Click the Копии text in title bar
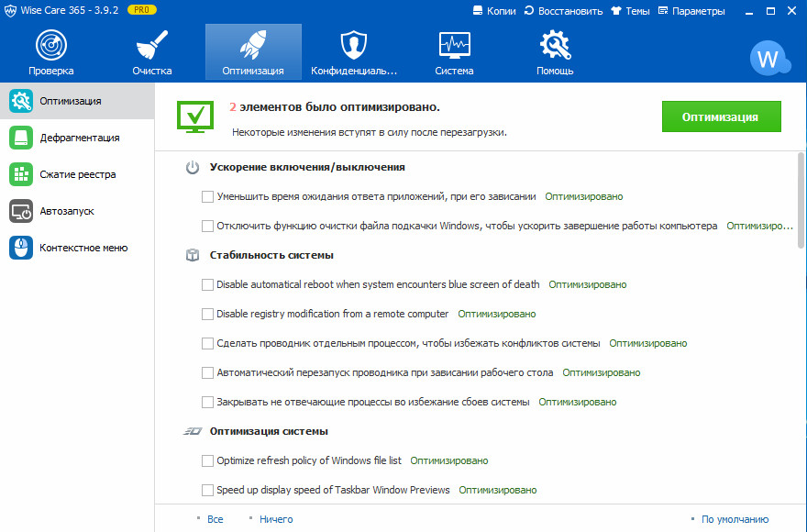This screenshot has width=807, height=532. coord(502,11)
